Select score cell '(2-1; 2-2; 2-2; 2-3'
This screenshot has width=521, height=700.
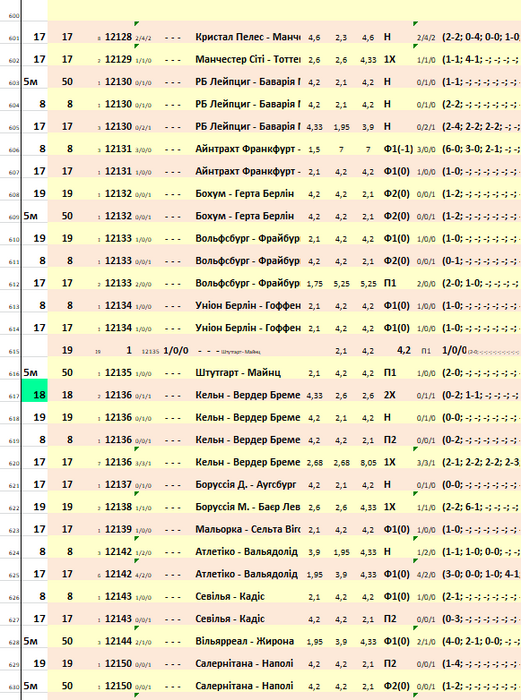click(x=481, y=462)
